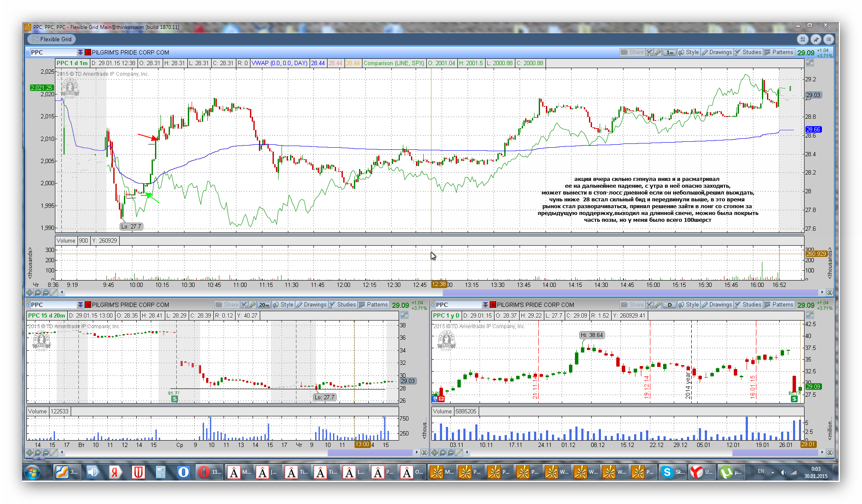
Task: Expand the top chart symbol dropdown arrow
Action: [80, 52]
